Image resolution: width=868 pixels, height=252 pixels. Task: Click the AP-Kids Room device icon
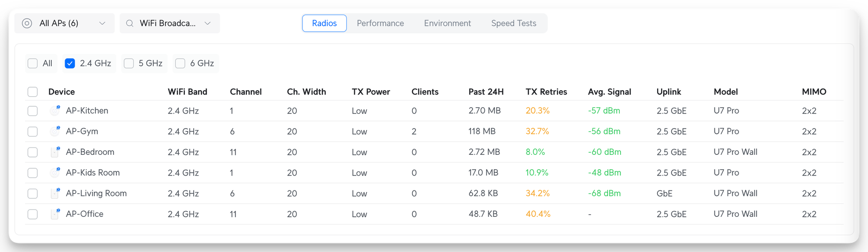[55, 173]
